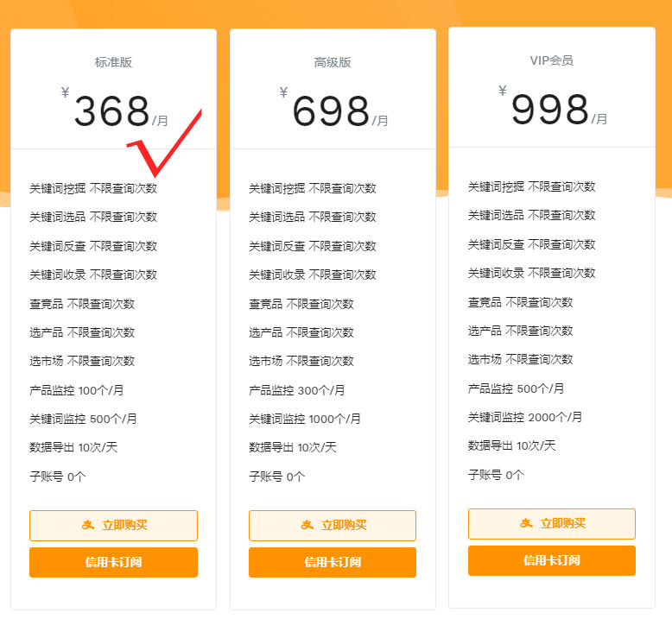The height and width of the screenshot is (625, 672).
Task: Click the ¥ symbol beside the 698 price
Action: pos(284,92)
